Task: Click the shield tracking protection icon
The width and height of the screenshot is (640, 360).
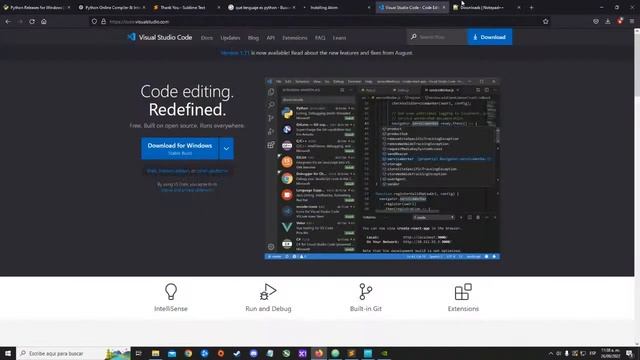Action: (94, 21)
